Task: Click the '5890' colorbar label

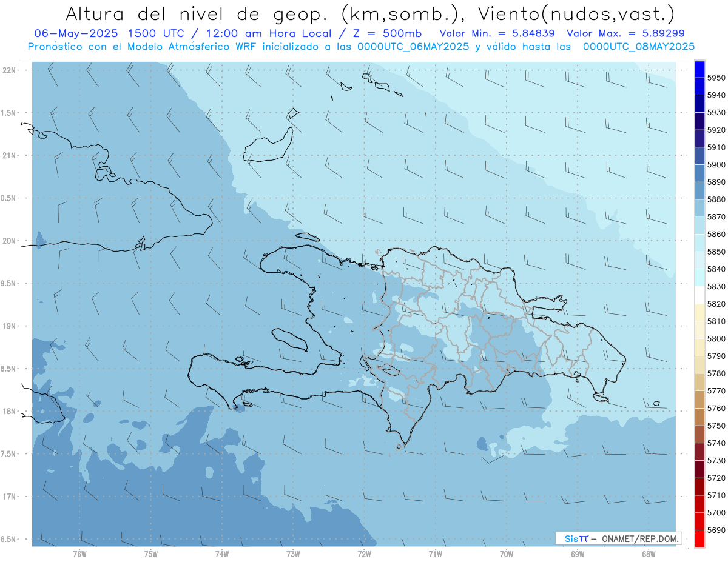Action: [x=716, y=182]
